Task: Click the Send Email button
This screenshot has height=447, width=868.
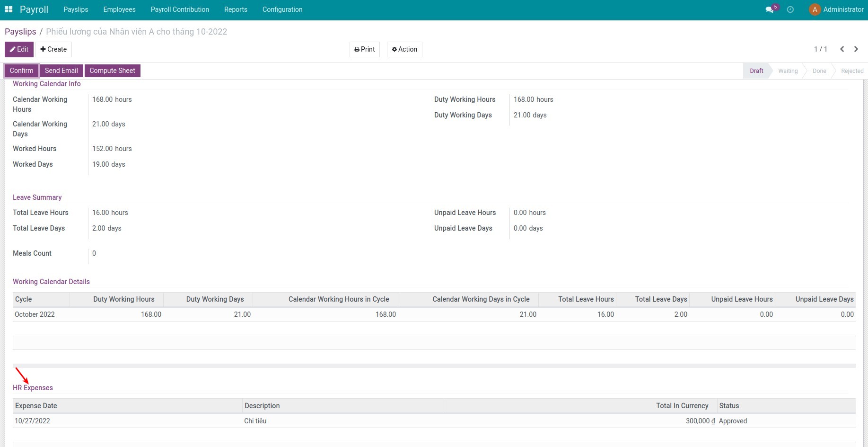Action: pyautogui.click(x=61, y=71)
